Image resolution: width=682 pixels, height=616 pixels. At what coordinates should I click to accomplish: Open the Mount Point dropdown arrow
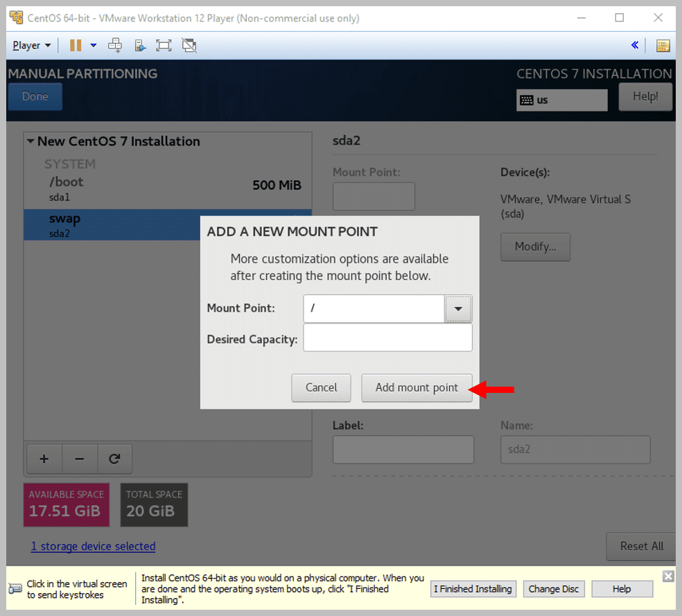point(457,308)
